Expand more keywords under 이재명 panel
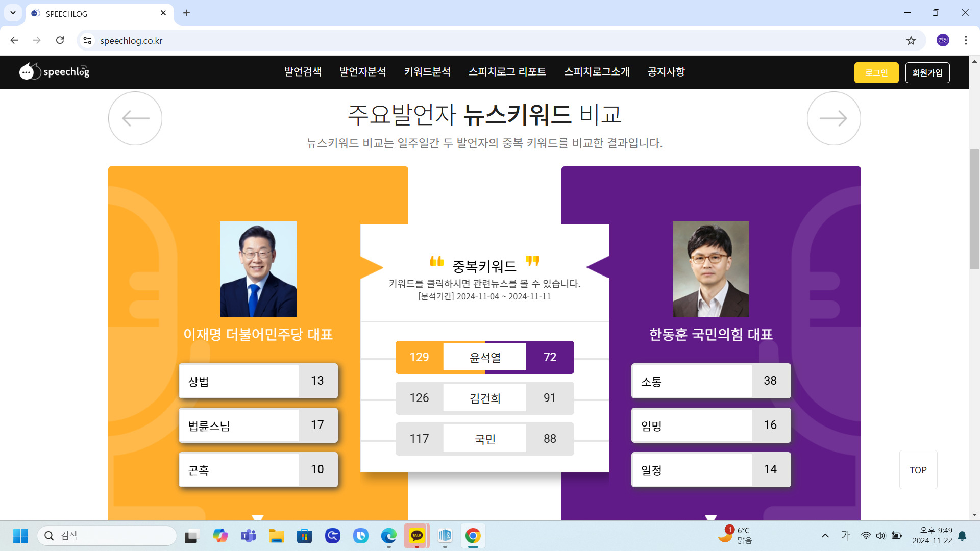This screenshot has height=551, width=980. pos(258,517)
